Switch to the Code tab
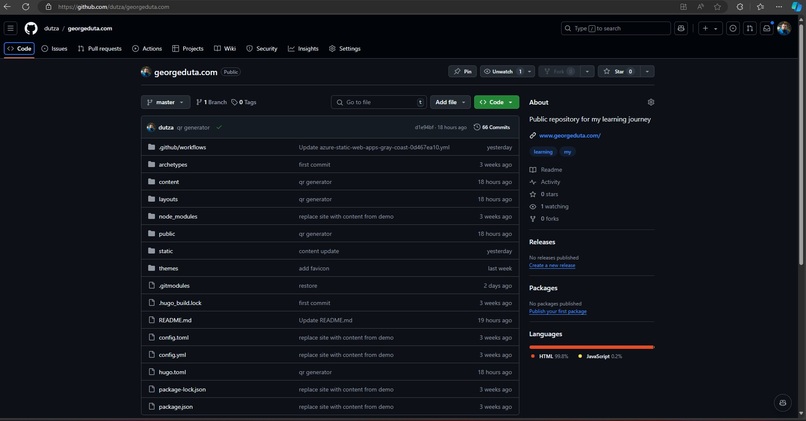 point(19,49)
